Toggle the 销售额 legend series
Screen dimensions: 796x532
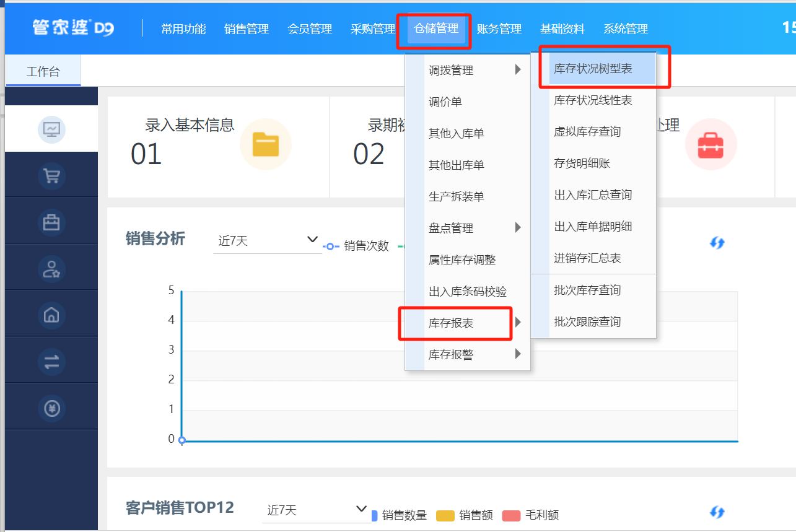point(465,515)
